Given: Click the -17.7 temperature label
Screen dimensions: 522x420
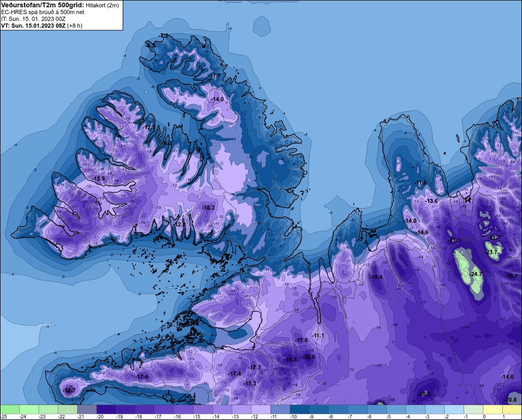Looking at the screenshot, I should [255, 367].
